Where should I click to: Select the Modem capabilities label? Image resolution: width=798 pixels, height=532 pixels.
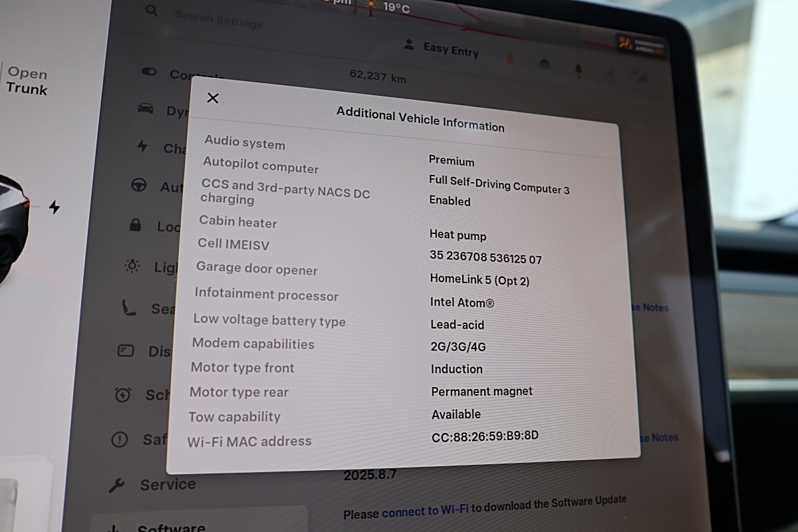253,344
